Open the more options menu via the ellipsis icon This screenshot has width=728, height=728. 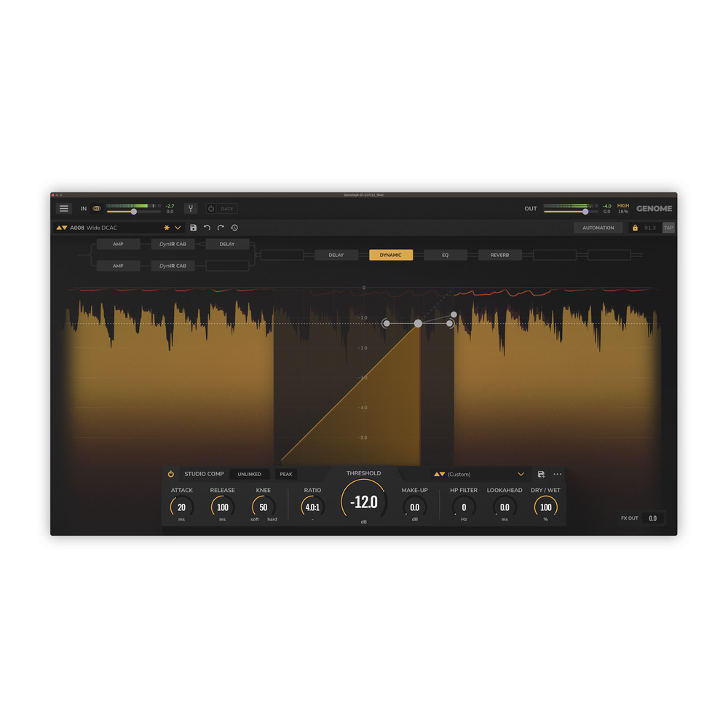coord(558,474)
